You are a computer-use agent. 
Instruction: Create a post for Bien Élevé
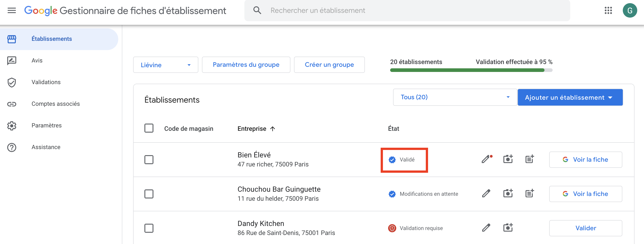[x=530, y=159]
